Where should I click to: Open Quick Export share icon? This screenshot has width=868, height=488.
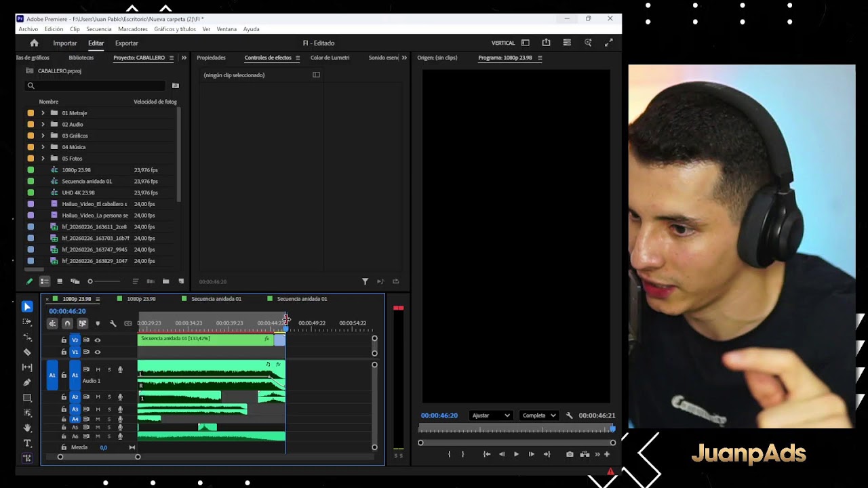tap(546, 43)
